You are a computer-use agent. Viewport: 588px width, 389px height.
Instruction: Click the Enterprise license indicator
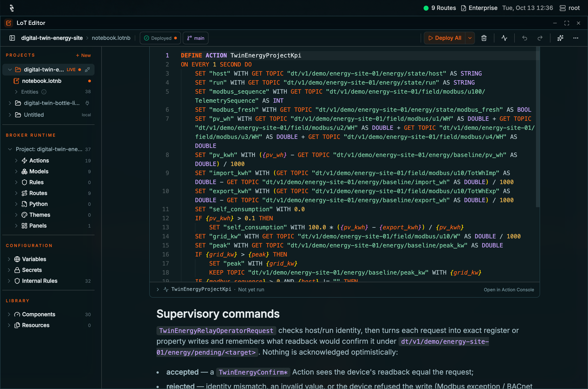pyautogui.click(x=479, y=8)
